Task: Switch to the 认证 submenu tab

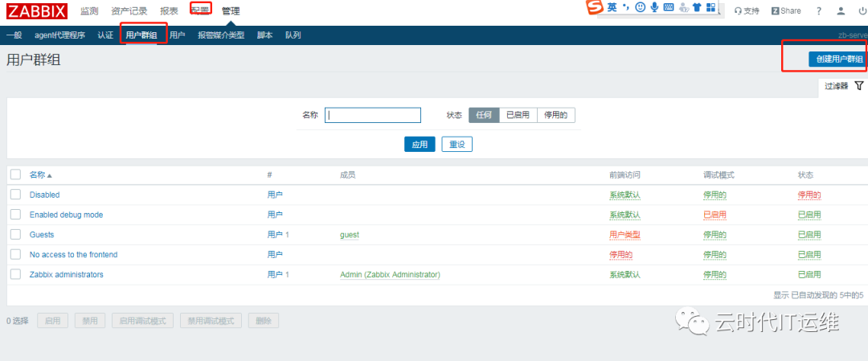Action: (105, 35)
